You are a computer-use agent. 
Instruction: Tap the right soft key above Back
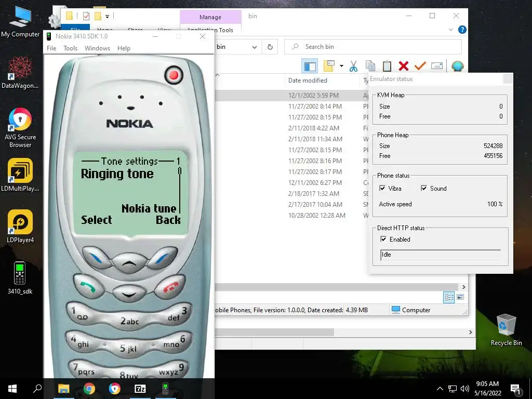[163, 258]
